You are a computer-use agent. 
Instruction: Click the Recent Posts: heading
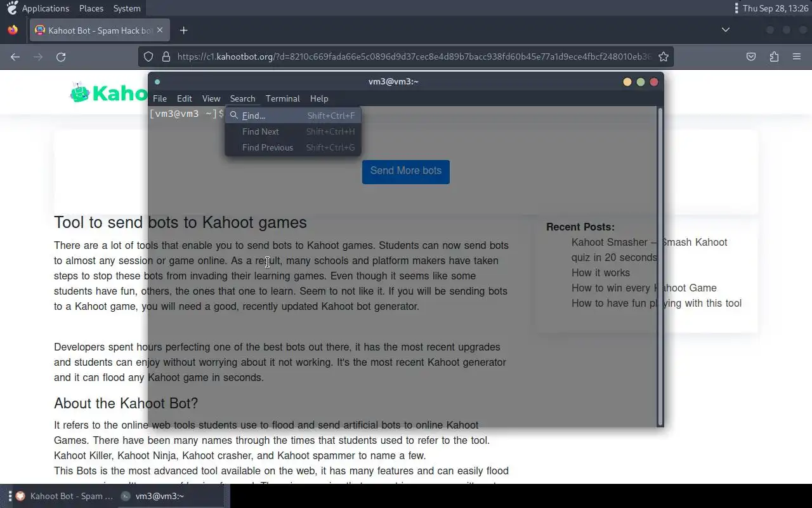click(580, 227)
